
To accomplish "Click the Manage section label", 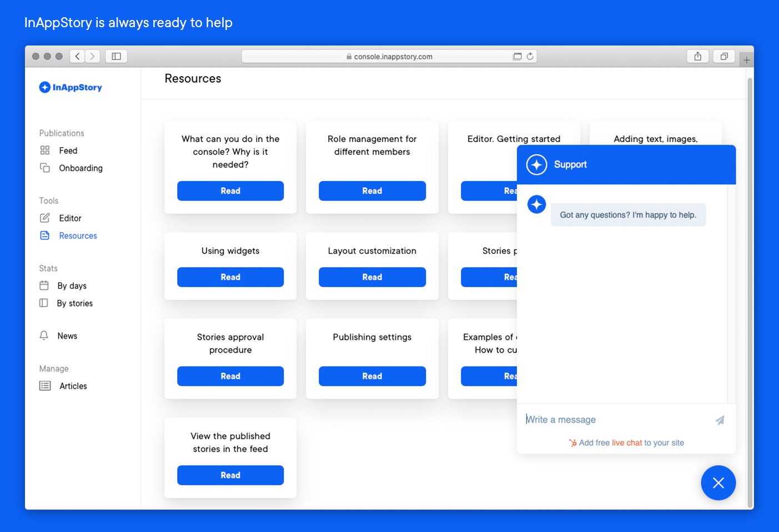I will (54, 369).
